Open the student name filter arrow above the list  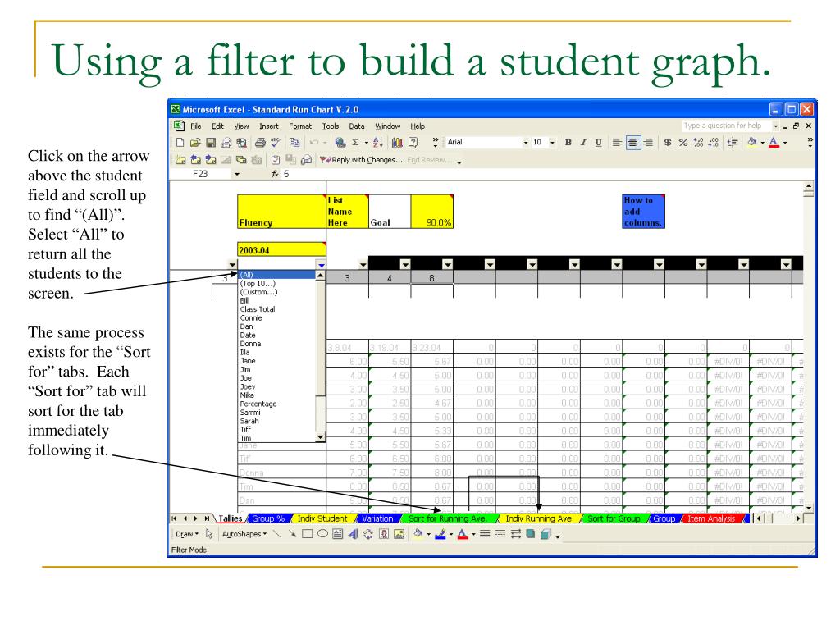[321, 265]
